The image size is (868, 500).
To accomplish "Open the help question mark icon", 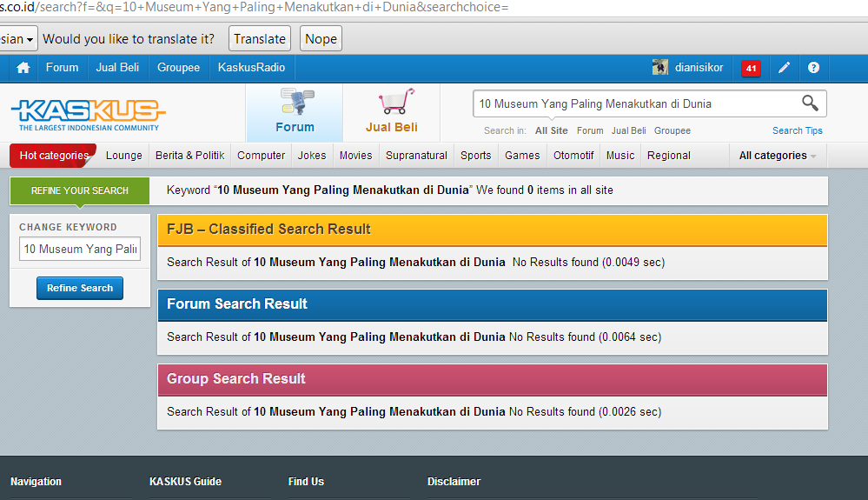I will pyautogui.click(x=813, y=68).
